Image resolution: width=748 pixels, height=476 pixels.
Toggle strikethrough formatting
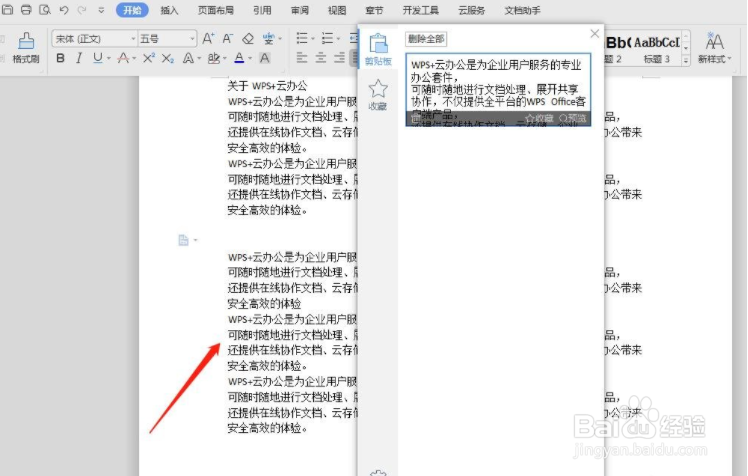point(123,58)
